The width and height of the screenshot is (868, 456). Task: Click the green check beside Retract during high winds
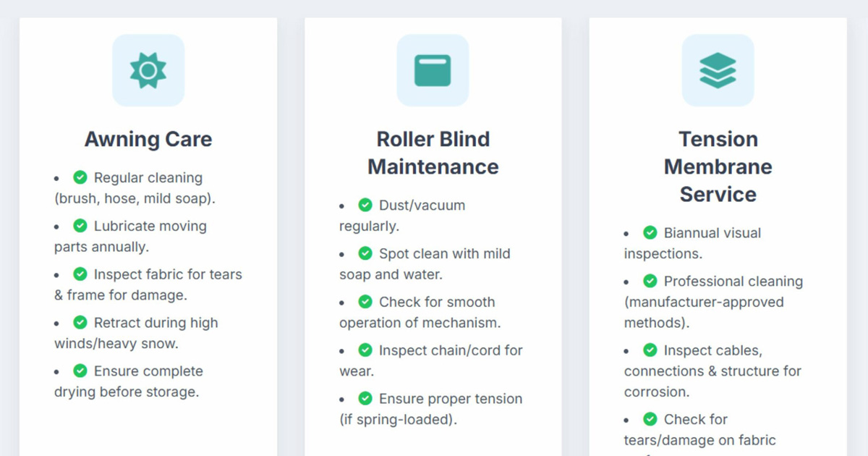click(80, 322)
